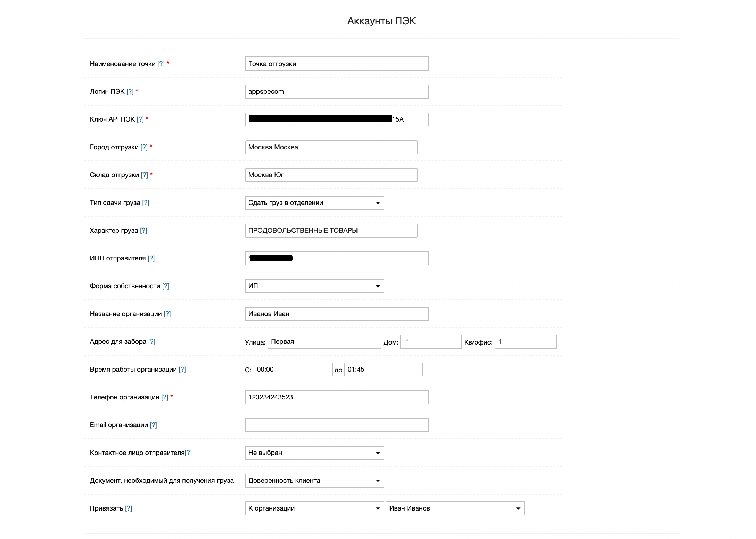Viewport: 756px width, 539px height.
Task: Show help tooltip for Ключ API ПЭК
Action: [x=140, y=119]
